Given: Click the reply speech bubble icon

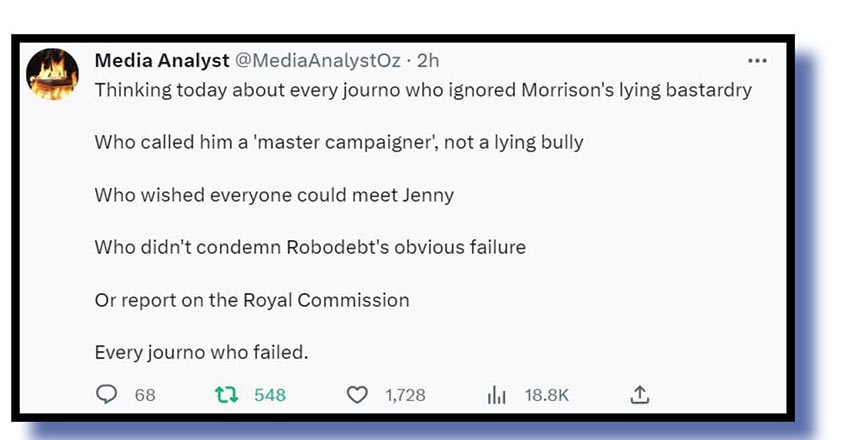Looking at the screenshot, I should pos(107,395).
